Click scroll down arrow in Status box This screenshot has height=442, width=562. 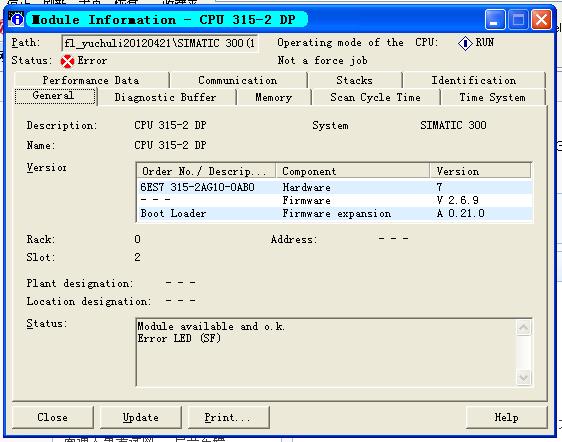(x=524, y=377)
